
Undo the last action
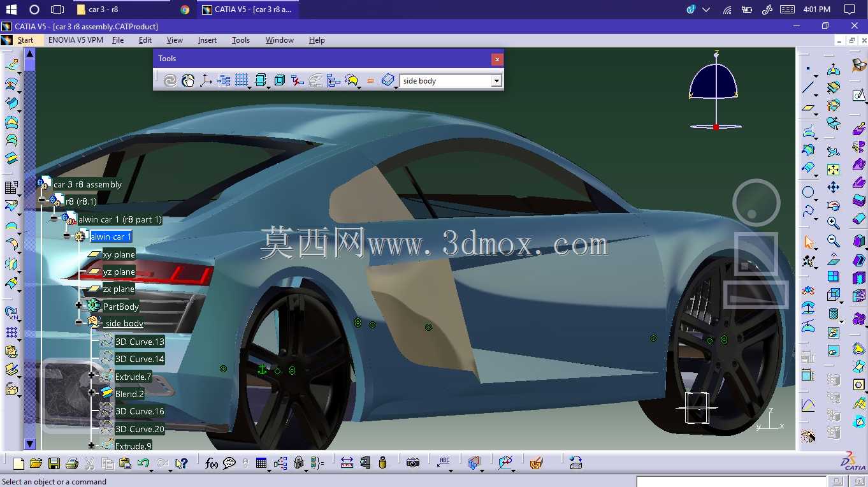pos(144,463)
